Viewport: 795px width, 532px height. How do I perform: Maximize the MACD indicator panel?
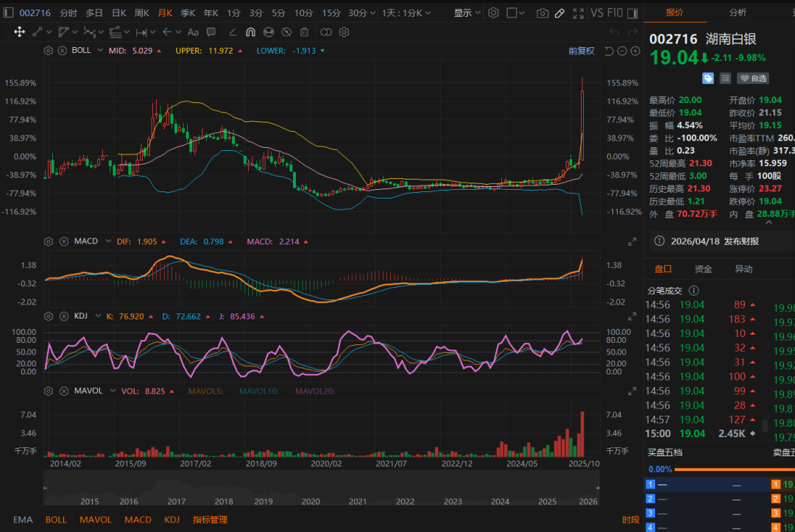click(632, 241)
